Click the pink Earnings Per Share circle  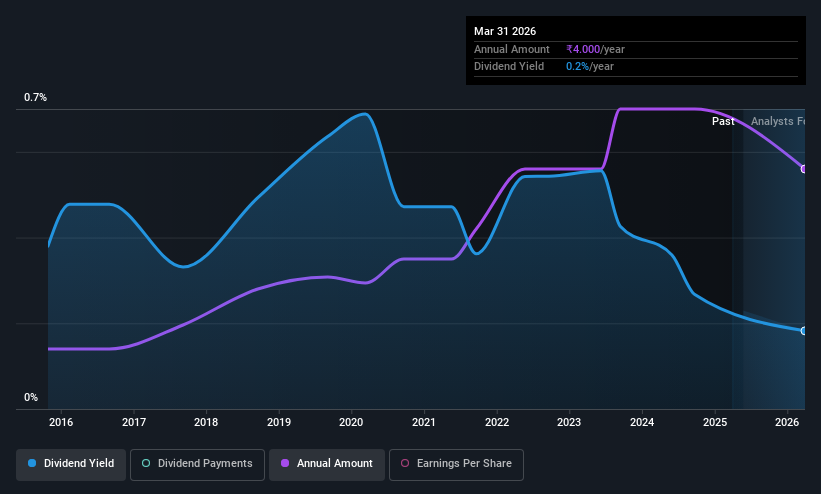click(x=405, y=463)
